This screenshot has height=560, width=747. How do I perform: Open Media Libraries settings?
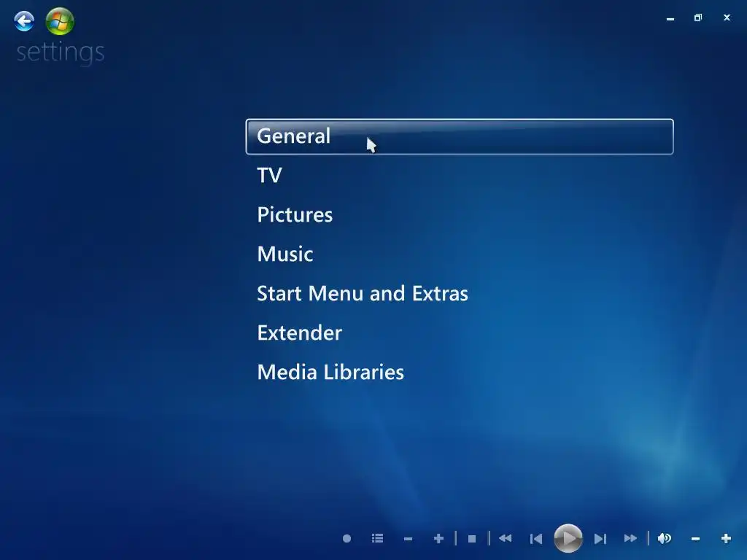tap(330, 373)
